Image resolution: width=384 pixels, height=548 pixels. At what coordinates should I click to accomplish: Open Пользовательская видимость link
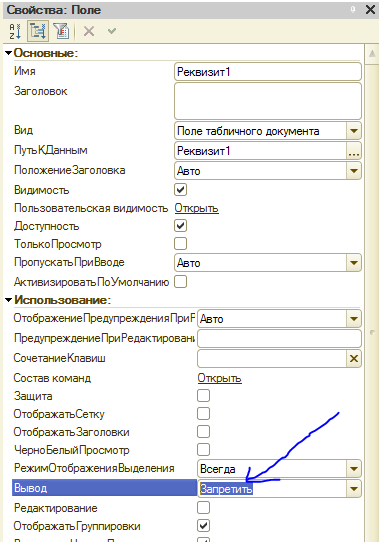coord(196,208)
